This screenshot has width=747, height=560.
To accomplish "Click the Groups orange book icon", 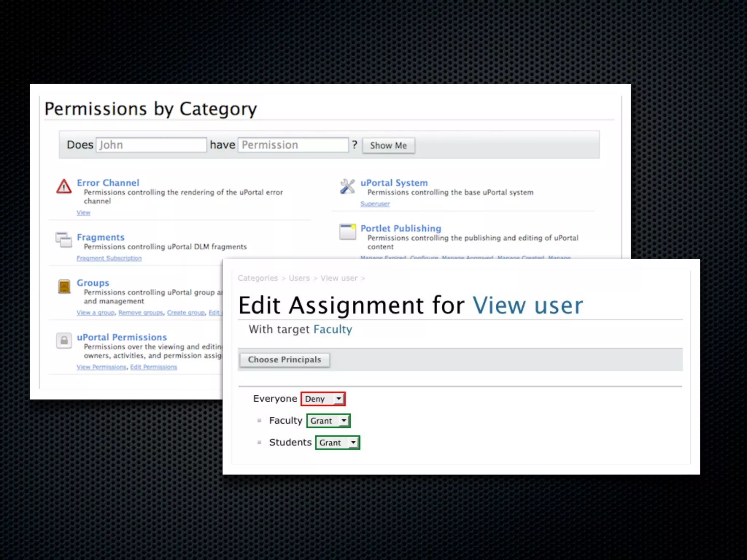I will coord(64,286).
